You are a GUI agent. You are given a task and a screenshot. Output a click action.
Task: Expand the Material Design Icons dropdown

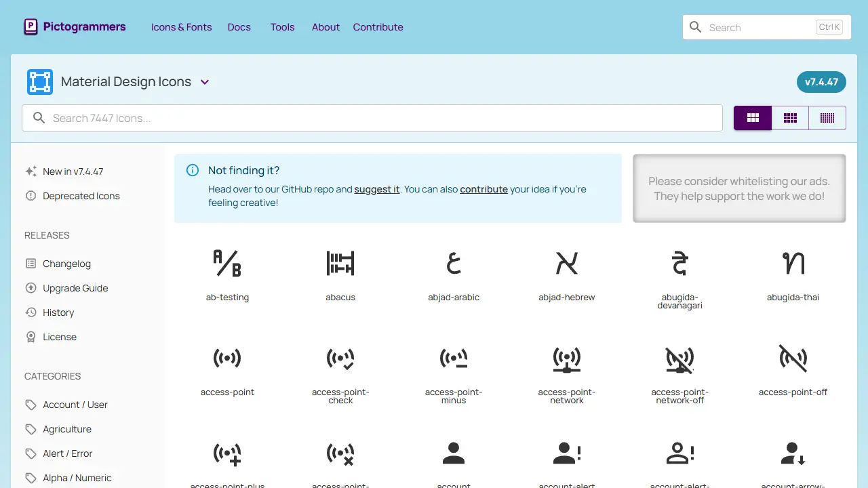[x=205, y=81]
